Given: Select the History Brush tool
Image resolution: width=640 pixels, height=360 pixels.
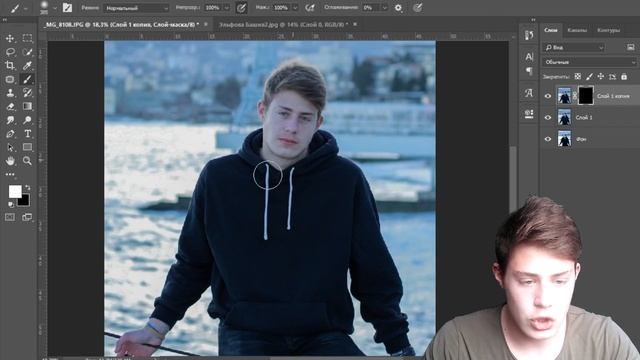Looking at the screenshot, I should click(x=27, y=93).
